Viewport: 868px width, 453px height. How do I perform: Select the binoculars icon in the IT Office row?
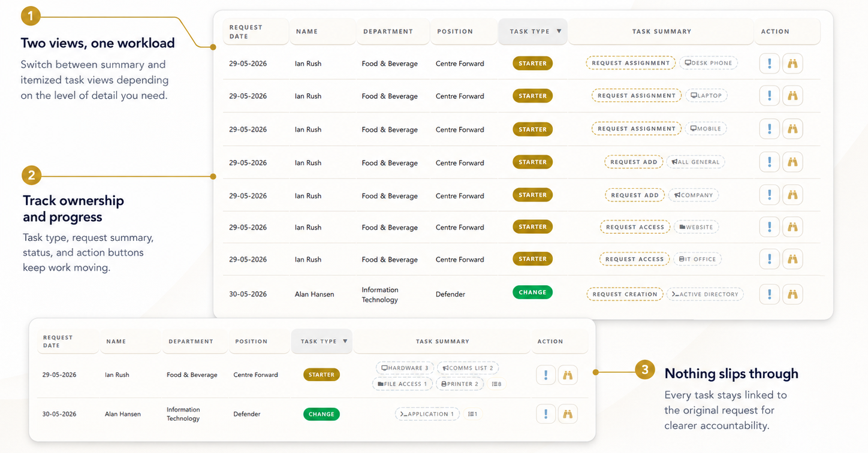tap(792, 259)
